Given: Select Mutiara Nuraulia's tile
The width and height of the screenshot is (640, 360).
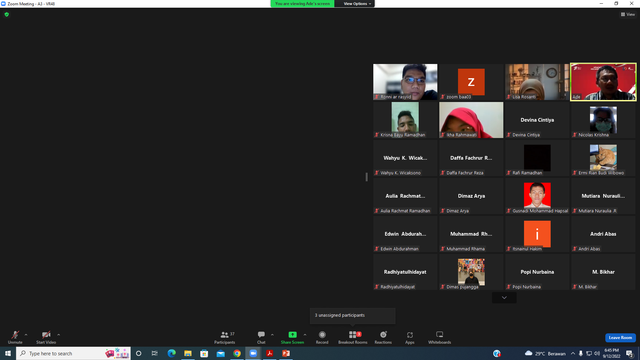Looking at the screenshot, I should pos(603,196).
